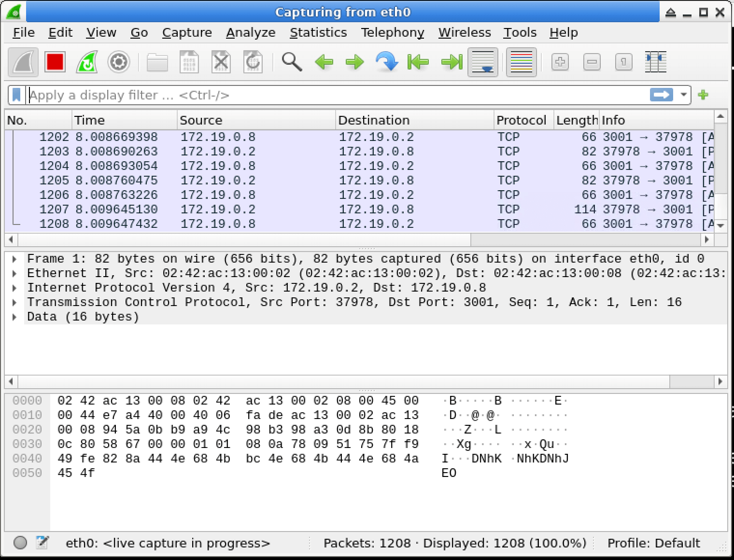Click the close capture file icon
This screenshot has width=734, height=560.
tap(221, 62)
